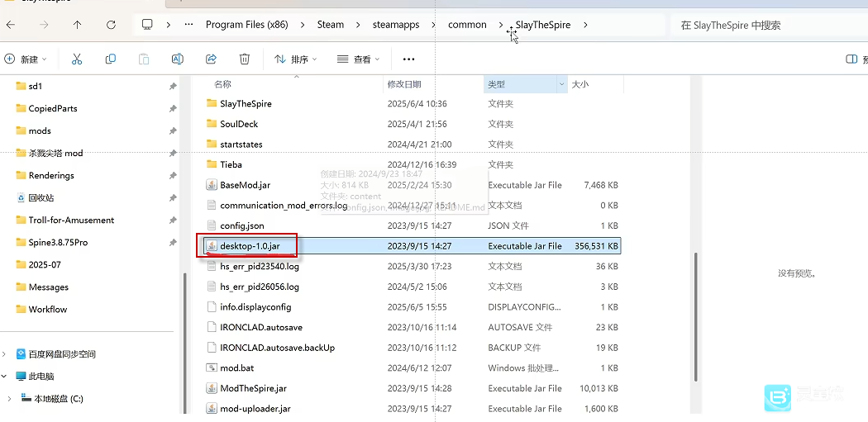Viewport: 868px width, 422px height.
Task: Click the search box for SlayTheSpire
Action: (x=770, y=25)
